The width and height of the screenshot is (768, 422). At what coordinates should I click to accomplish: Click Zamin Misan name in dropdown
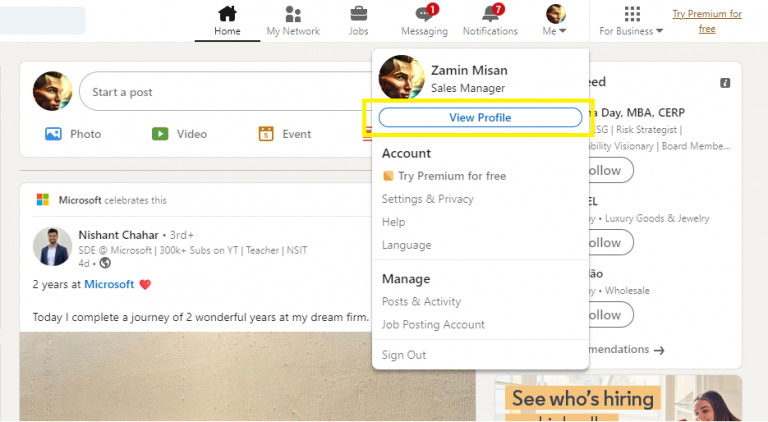[469, 70]
